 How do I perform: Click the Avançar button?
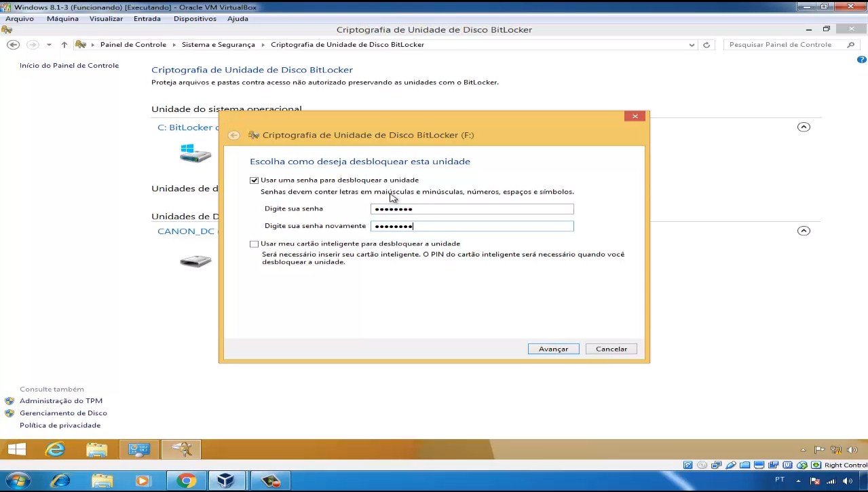pos(553,349)
